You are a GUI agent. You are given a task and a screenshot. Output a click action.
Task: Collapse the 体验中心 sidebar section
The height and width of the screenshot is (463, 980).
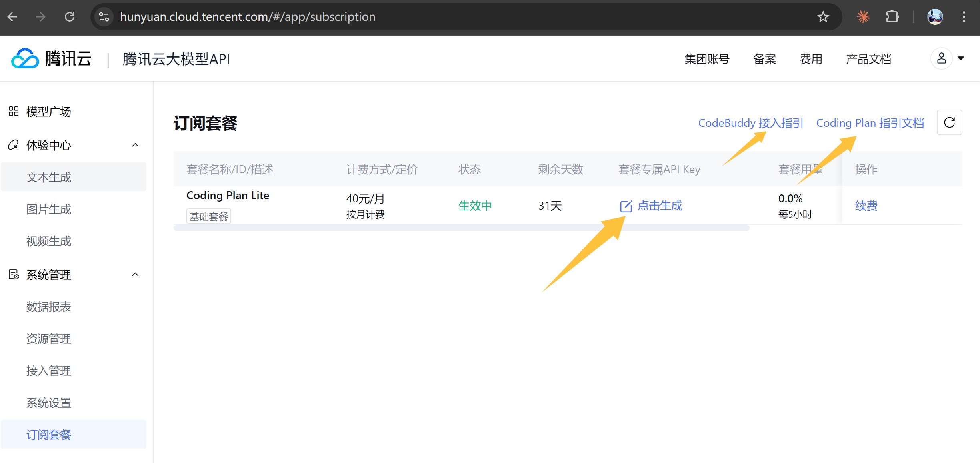(135, 145)
